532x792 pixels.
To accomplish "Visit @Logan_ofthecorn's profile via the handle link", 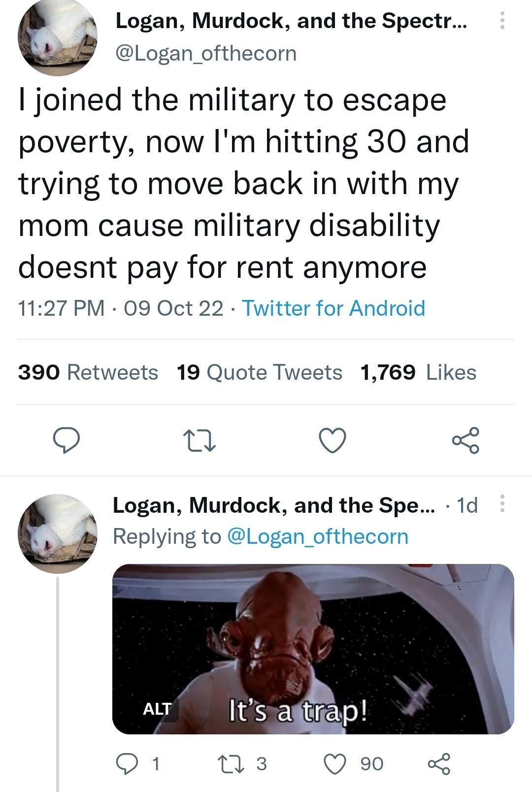I will click(x=204, y=53).
